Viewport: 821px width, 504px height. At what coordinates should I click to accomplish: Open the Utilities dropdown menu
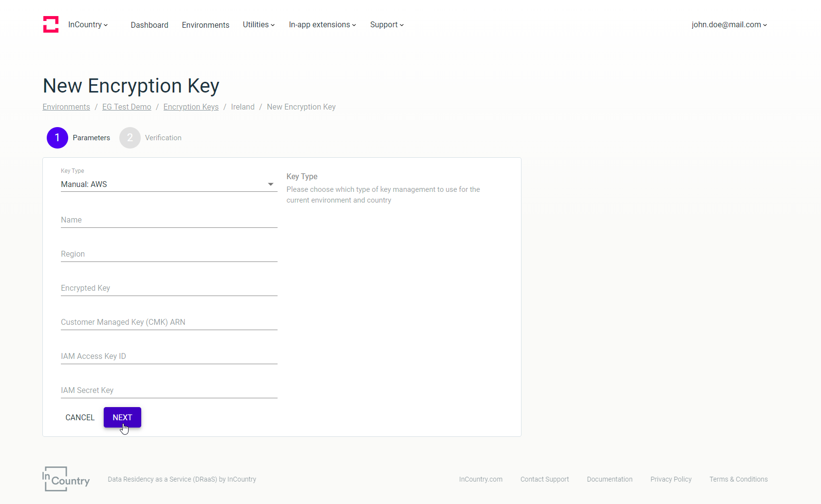[259, 24]
